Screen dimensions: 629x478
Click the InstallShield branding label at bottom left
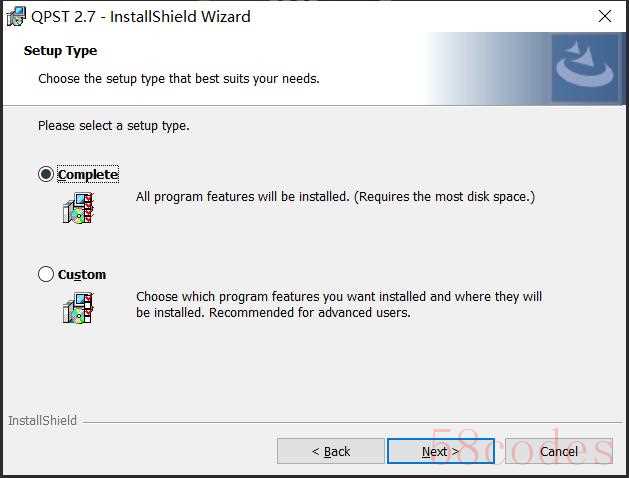pyautogui.click(x=43, y=420)
